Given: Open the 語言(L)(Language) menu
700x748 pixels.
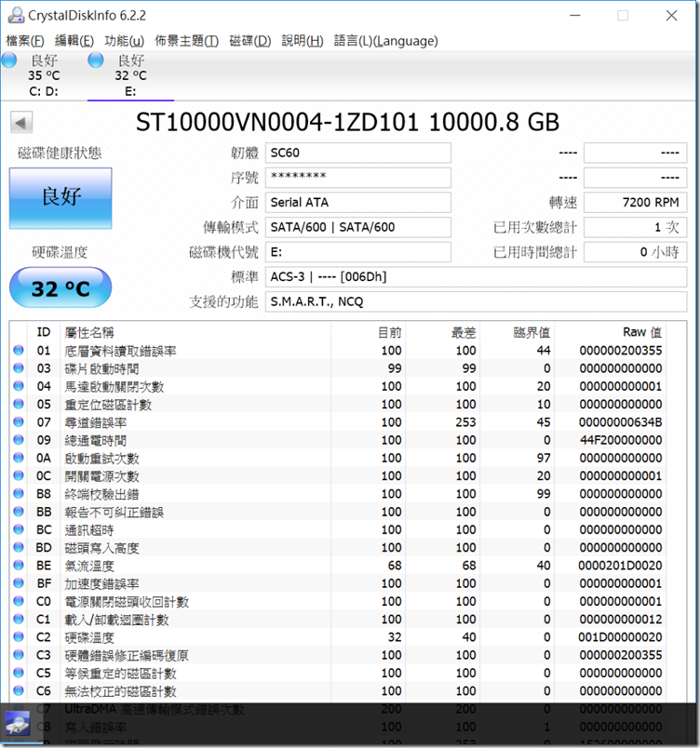Looking at the screenshot, I should (x=385, y=41).
